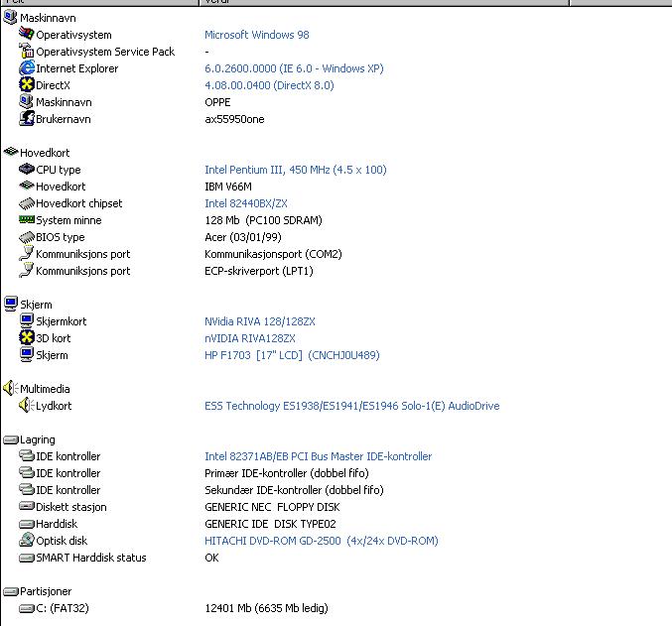672x626 pixels.
Task: Open the Intel Pentium III 450 MHz link
Action: pos(296,170)
